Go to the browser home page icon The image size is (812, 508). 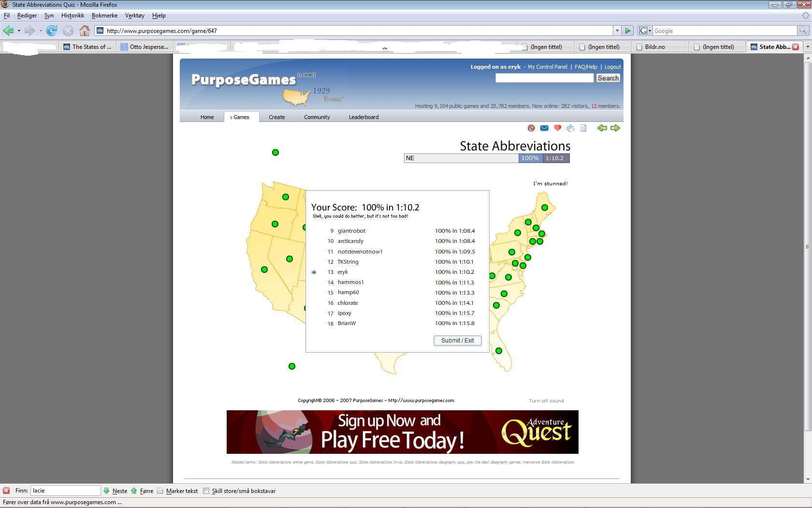[x=85, y=31]
